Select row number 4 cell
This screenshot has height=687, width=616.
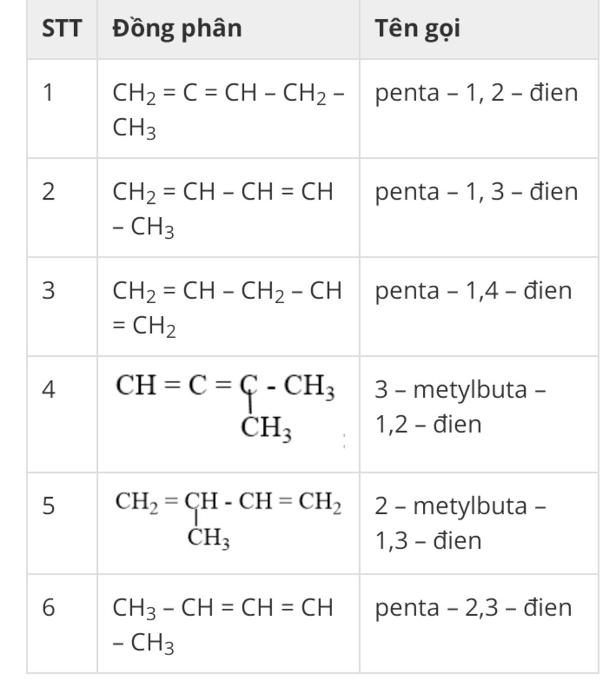pyautogui.click(x=62, y=414)
